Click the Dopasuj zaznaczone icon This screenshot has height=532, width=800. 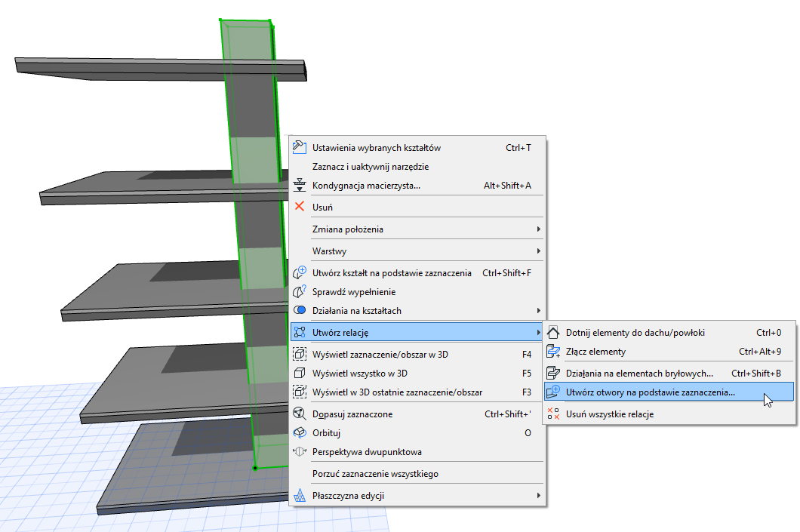click(x=300, y=414)
